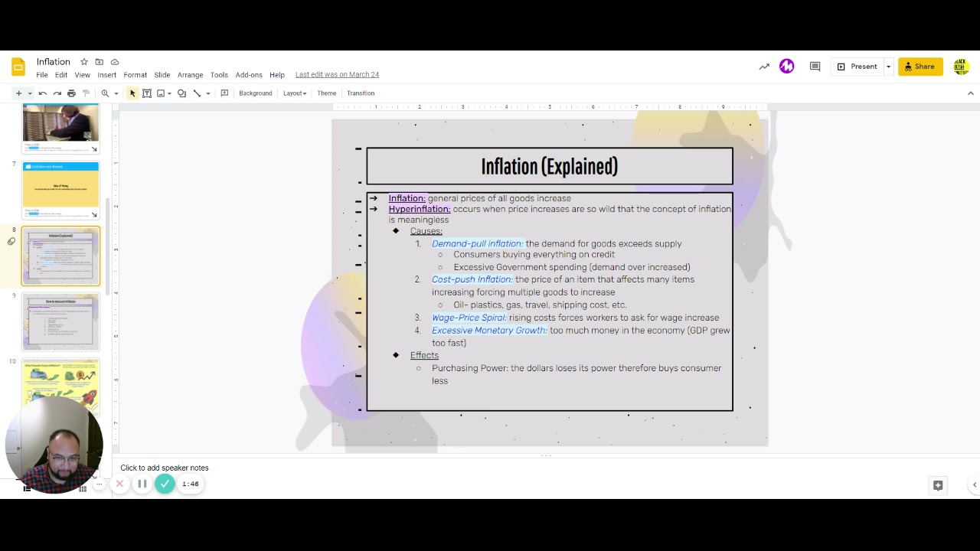Viewport: 980px width, 551px height.
Task: Click the purple extension icon in header
Action: (x=787, y=67)
